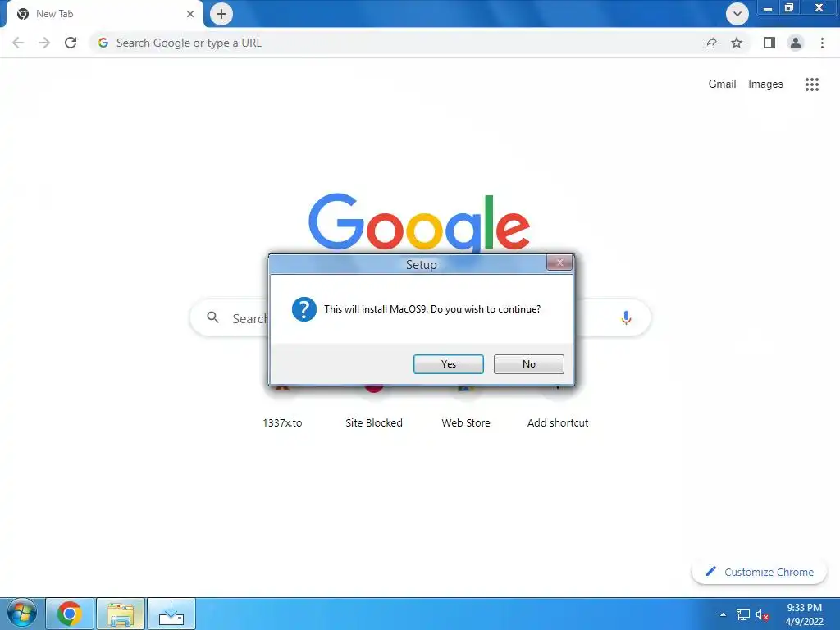Image resolution: width=840 pixels, height=630 pixels.
Task: Open Chrome's three-dot menu
Action: pos(822,43)
